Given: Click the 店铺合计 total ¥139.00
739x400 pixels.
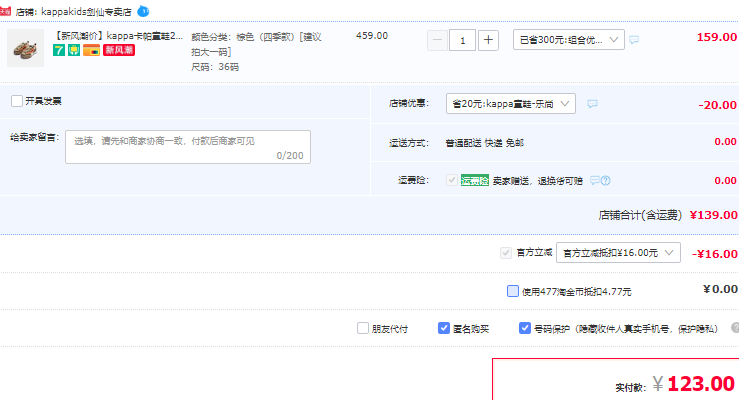Looking at the screenshot, I should point(713,215).
